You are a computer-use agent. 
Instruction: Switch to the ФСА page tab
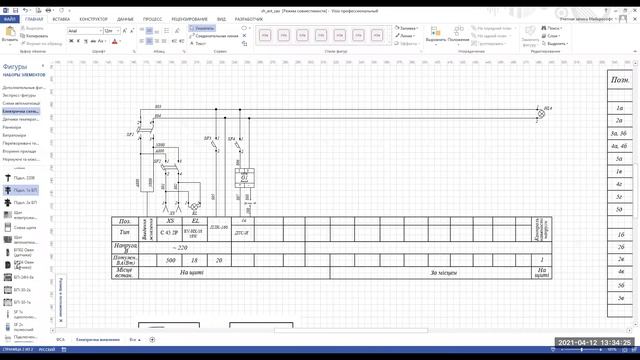[x=60, y=340]
